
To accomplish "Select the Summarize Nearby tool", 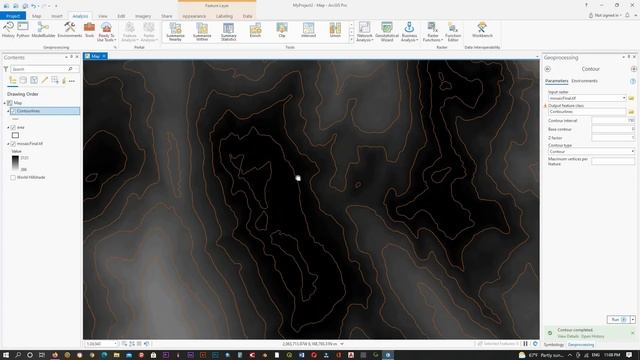I will [x=176, y=32].
